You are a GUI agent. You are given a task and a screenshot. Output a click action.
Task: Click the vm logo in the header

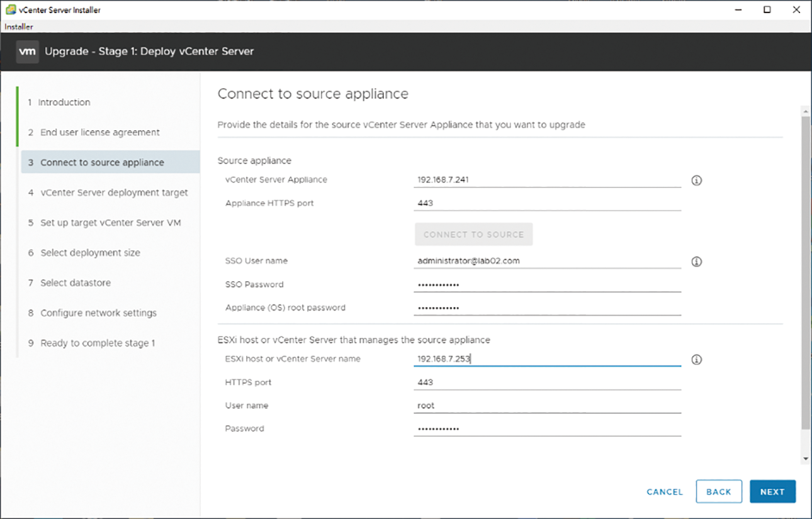tap(27, 52)
